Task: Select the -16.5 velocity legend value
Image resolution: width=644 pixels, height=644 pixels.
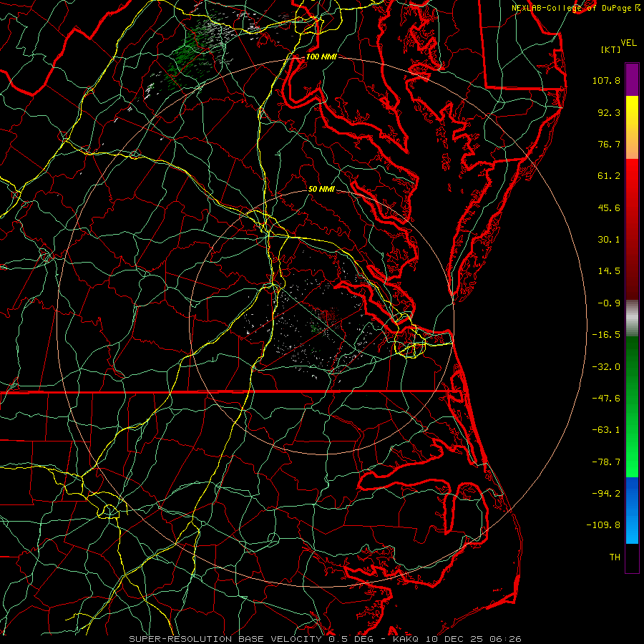Action: (x=606, y=335)
